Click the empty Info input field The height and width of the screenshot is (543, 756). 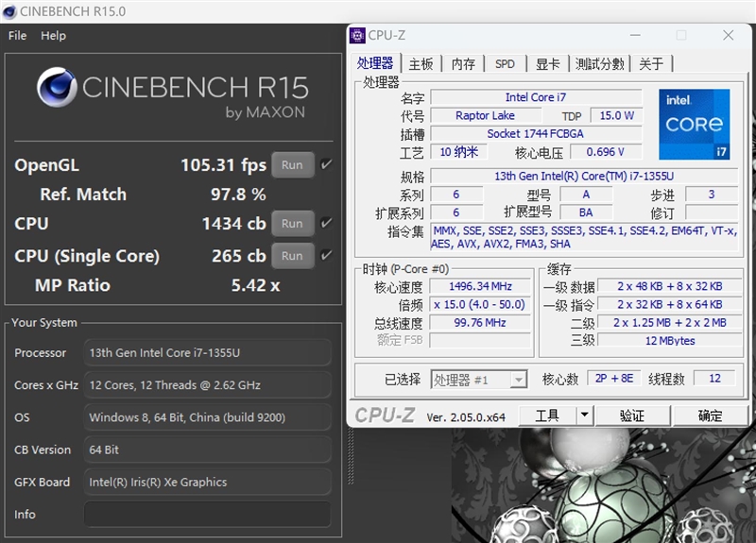207,514
